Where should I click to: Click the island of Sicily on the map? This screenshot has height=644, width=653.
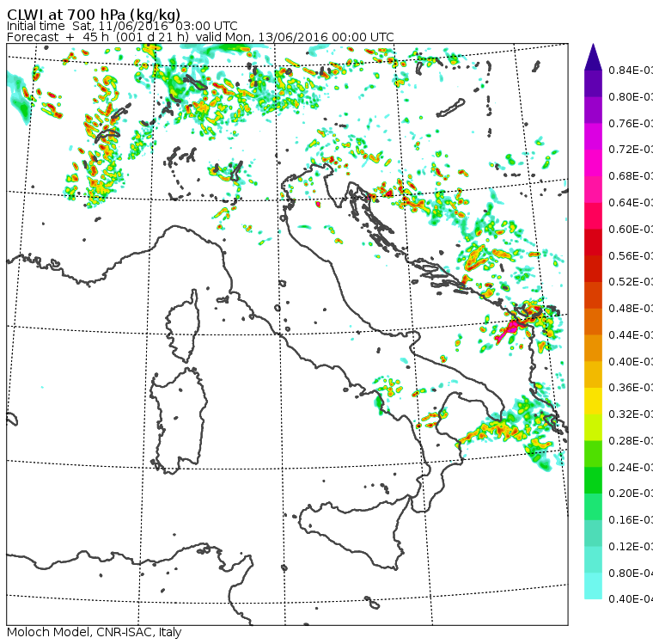(x=354, y=531)
